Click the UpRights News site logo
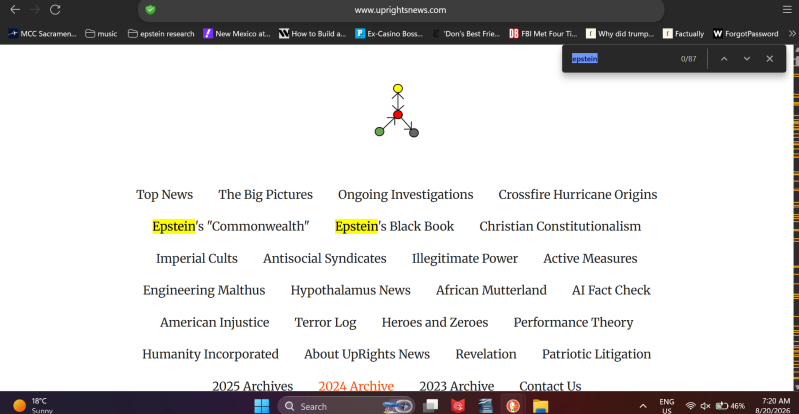 [397, 111]
